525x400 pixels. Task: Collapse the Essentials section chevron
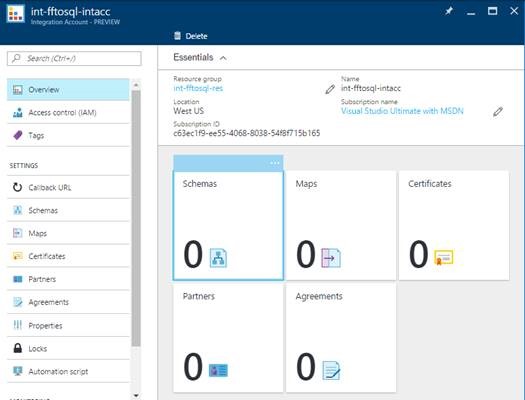(x=223, y=58)
